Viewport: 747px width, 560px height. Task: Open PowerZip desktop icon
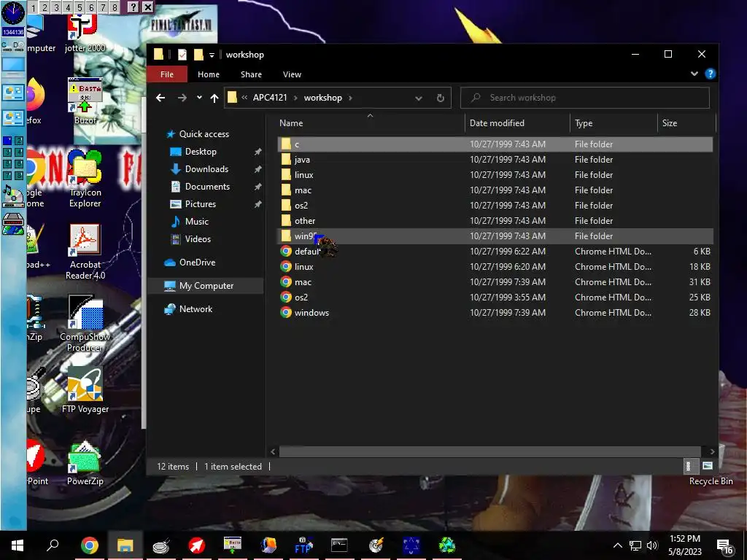point(85,462)
